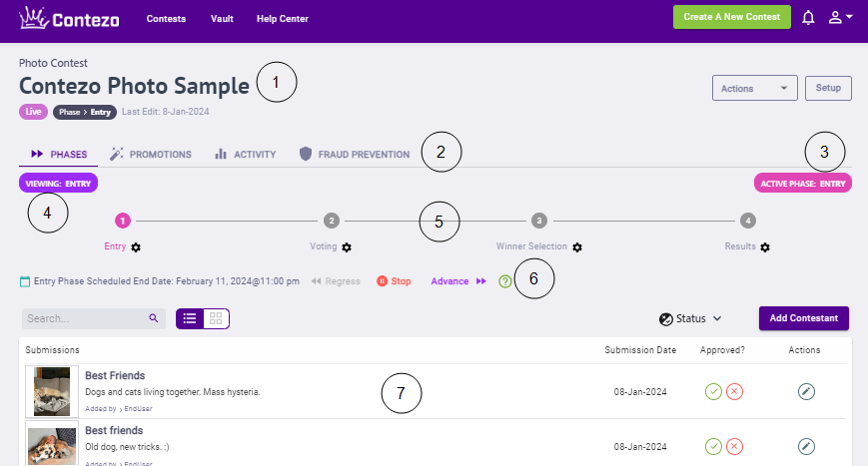Reject the 'Dogs and cats living together' submission
The width and height of the screenshot is (868, 466).
click(734, 392)
